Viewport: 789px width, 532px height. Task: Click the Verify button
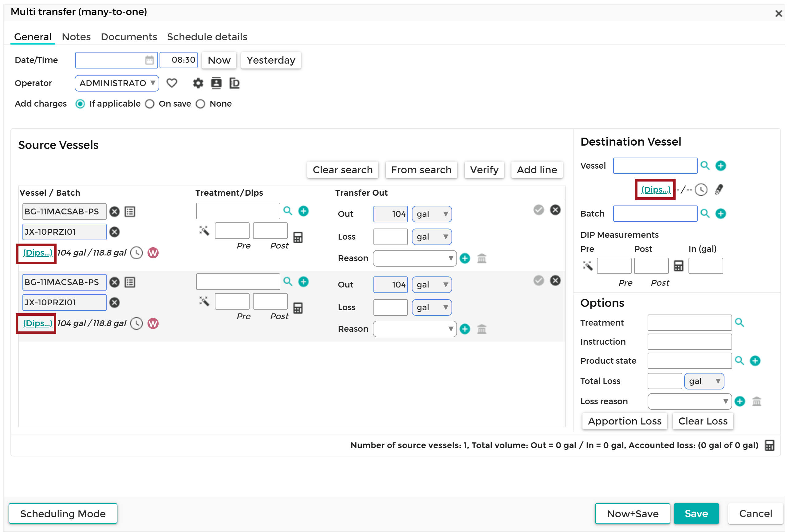click(484, 170)
